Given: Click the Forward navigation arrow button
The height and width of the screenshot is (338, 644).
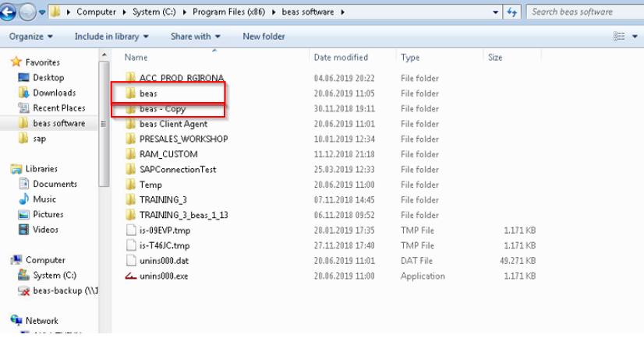Looking at the screenshot, I should (x=27, y=12).
